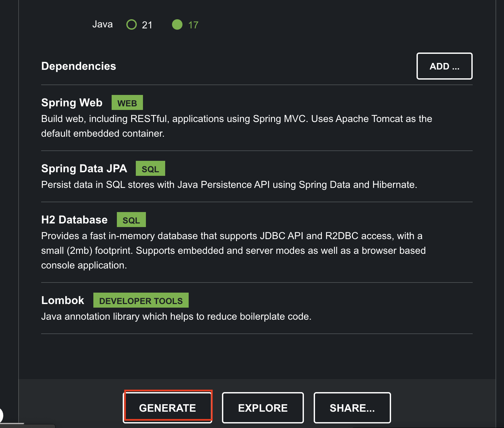Screen dimensions: 504x428
Task: Click the H2 Database dependency title
Action: pyautogui.click(x=74, y=220)
